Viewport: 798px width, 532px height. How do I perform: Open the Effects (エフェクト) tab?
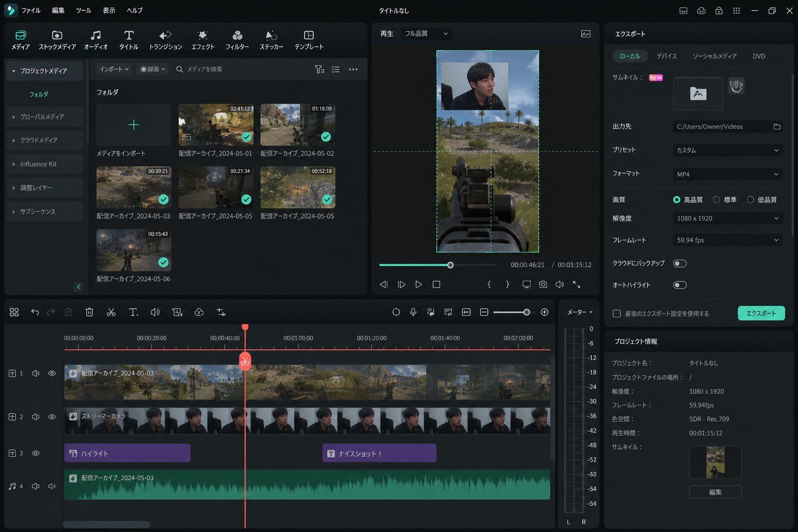coord(203,40)
